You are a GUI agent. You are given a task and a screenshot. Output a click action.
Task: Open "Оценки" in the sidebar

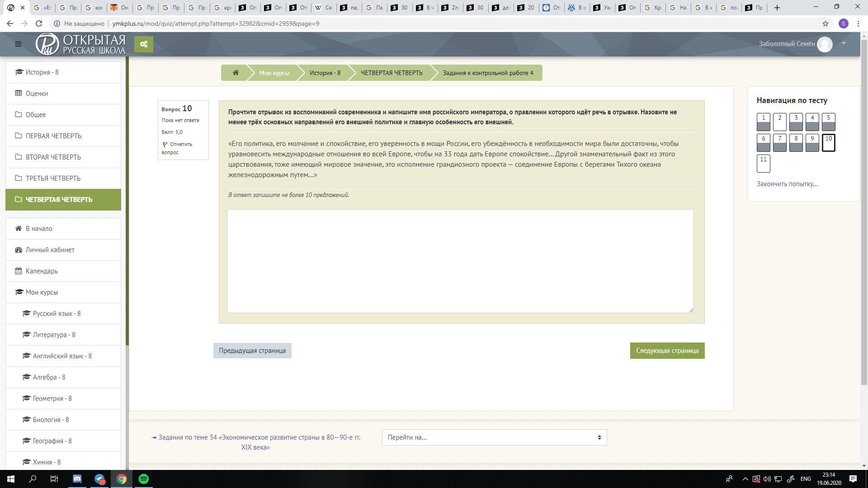pos(37,94)
